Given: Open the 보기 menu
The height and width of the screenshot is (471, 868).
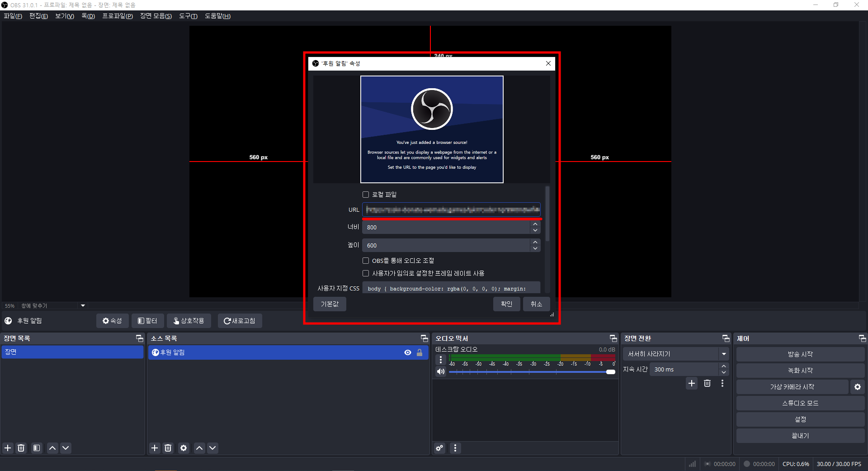Looking at the screenshot, I should 65,16.
